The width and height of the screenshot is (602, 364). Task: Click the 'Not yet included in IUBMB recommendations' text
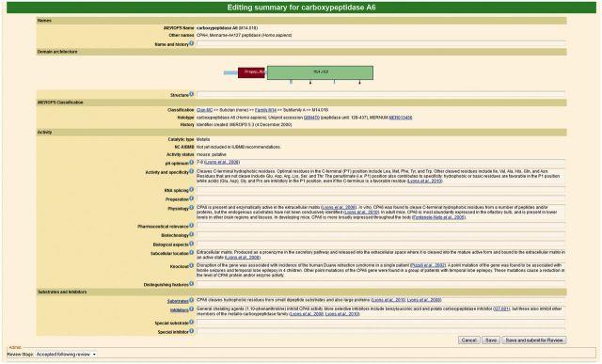pos(238,147)
